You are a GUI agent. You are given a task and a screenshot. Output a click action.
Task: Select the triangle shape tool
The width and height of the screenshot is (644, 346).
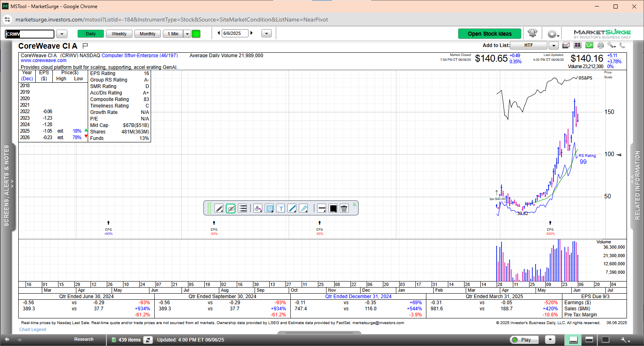click(x=303, y=208)
